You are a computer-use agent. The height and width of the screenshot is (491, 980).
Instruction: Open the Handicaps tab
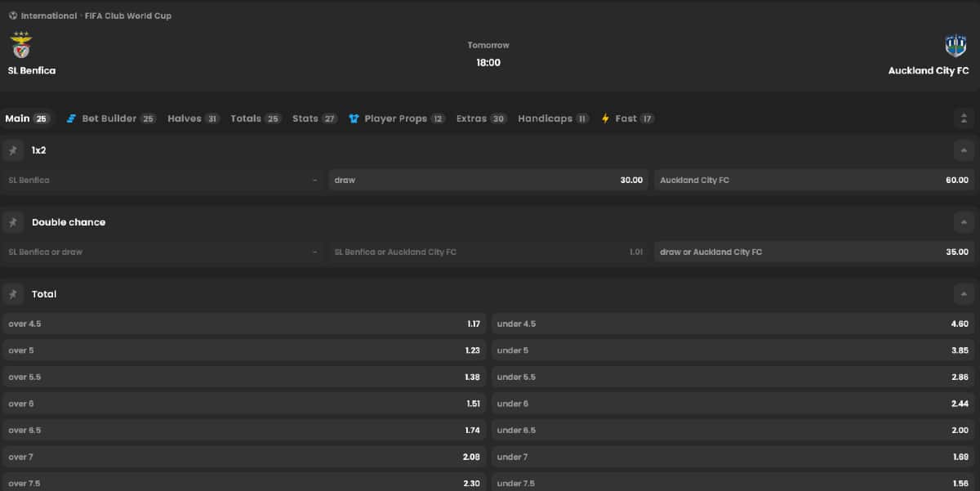(554, 118)
